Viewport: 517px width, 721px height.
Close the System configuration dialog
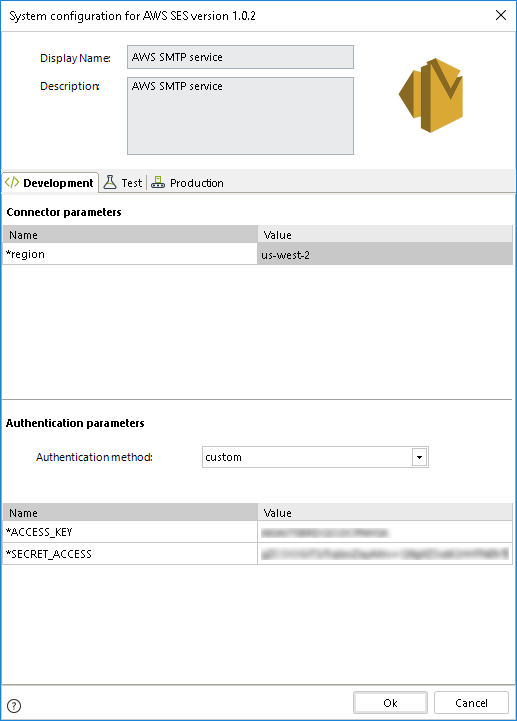pos(501,15)
